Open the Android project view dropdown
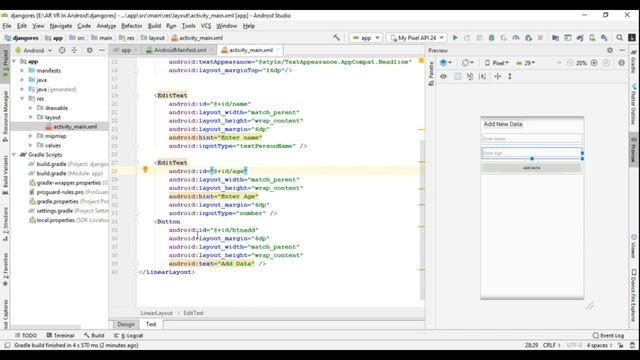This screenshot has width=640, height=360. click(33, 50)
